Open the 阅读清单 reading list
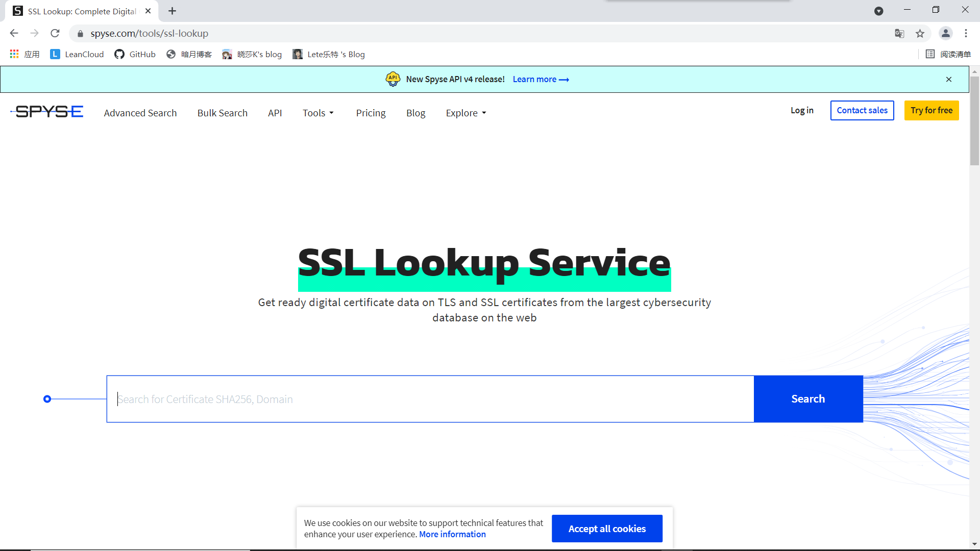This screenshot has height=551, width=980. pos(948,54)
